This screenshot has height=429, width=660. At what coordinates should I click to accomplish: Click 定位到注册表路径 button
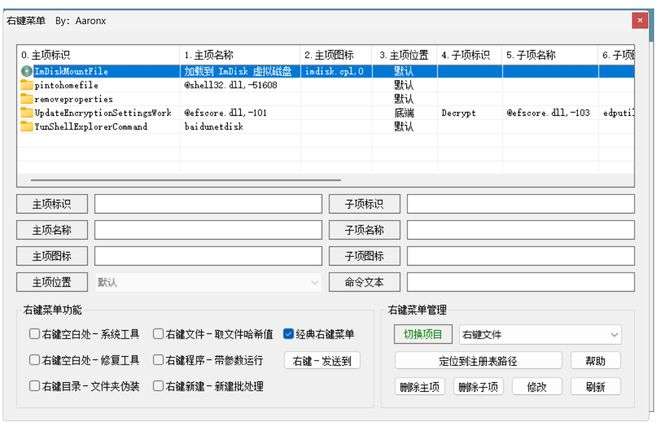coord(478,361)
